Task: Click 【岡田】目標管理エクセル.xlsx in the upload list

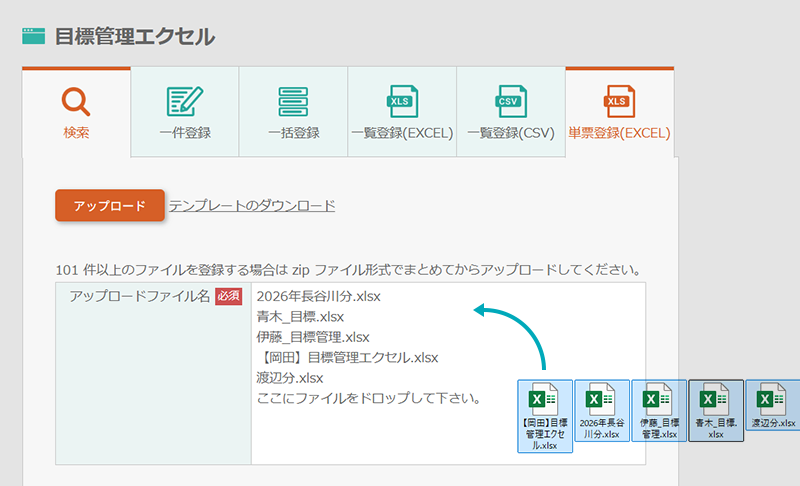Action: [x=347, y=357]
